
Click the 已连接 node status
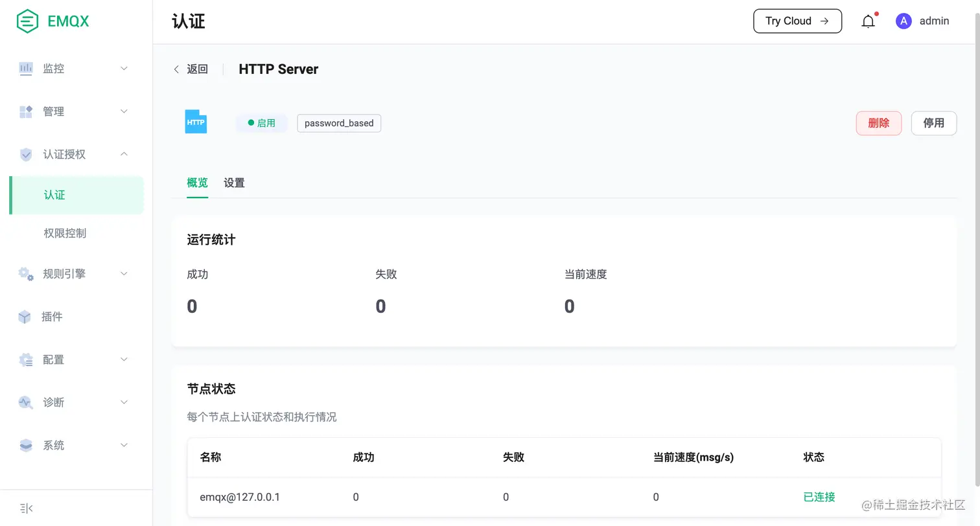[x=818, y=496]
